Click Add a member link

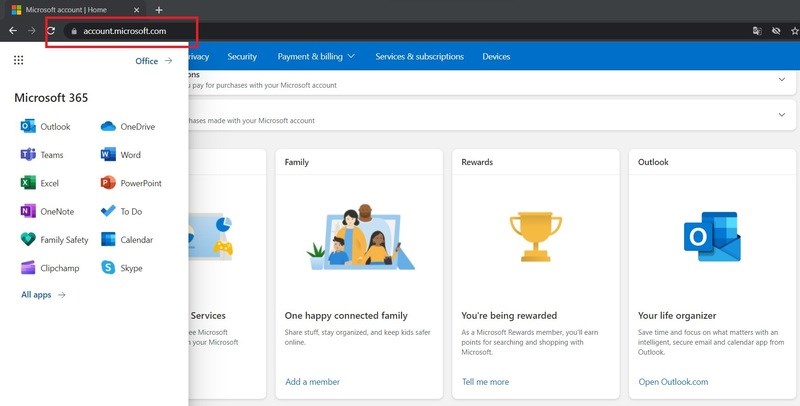[312, 382]
